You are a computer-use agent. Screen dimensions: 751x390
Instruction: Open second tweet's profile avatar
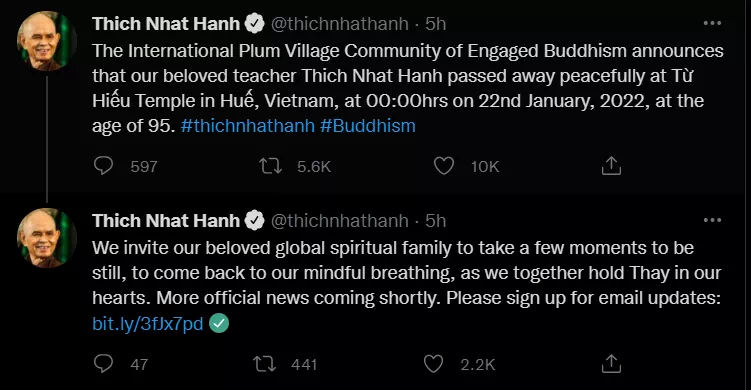(x=46, y=238)
